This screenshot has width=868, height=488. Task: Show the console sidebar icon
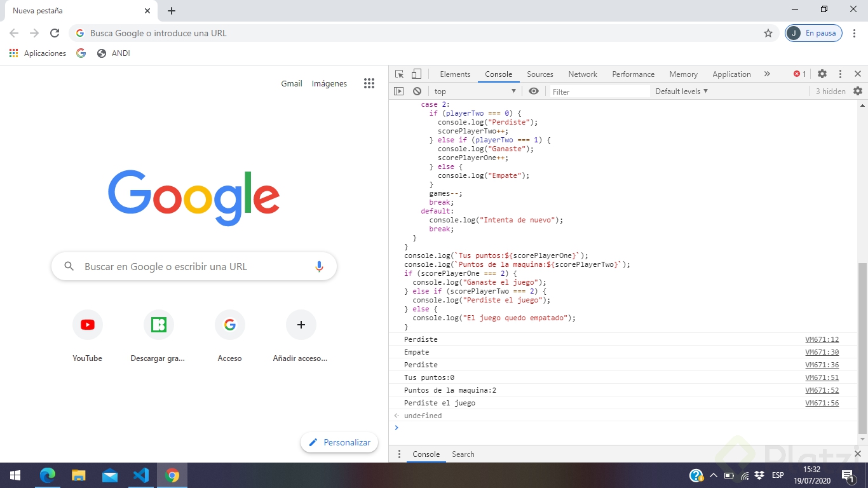point(398,91)
